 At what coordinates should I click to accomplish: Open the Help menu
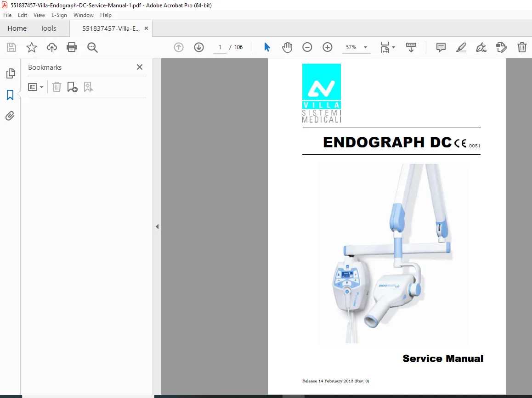point(106,15)
